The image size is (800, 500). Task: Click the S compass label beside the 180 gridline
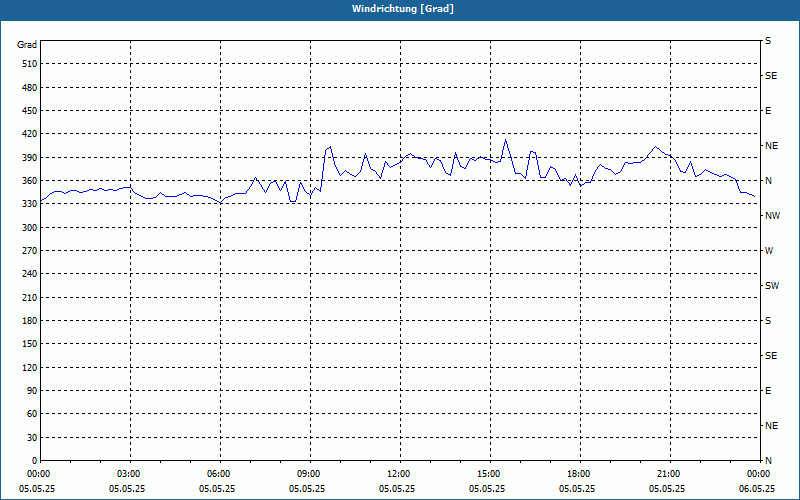click(768, 321)
